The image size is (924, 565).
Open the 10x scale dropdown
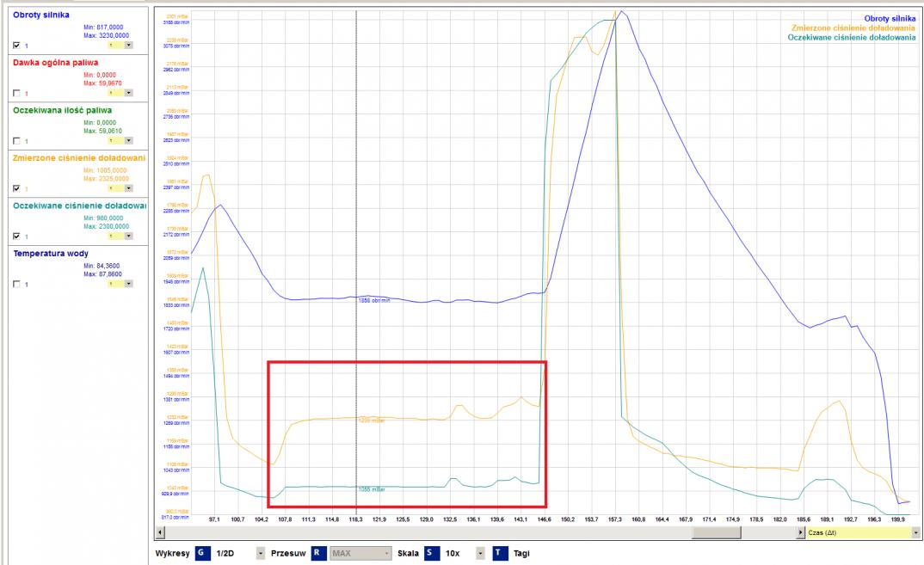pyautogui.click(x=478, y=553)
